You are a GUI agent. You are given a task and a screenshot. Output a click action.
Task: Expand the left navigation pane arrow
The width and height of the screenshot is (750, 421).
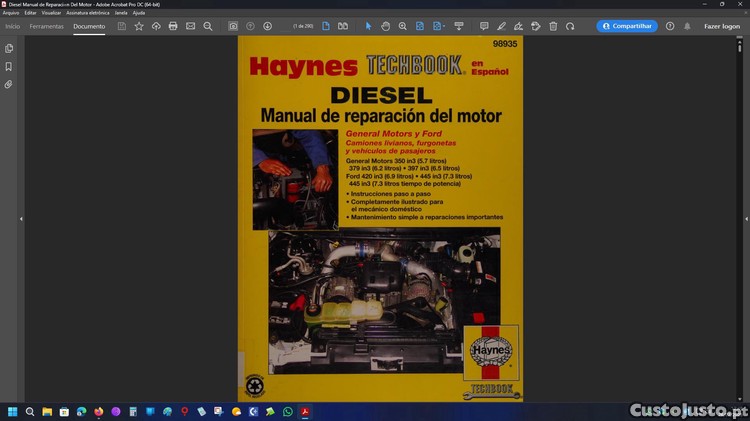pos(21,218)
